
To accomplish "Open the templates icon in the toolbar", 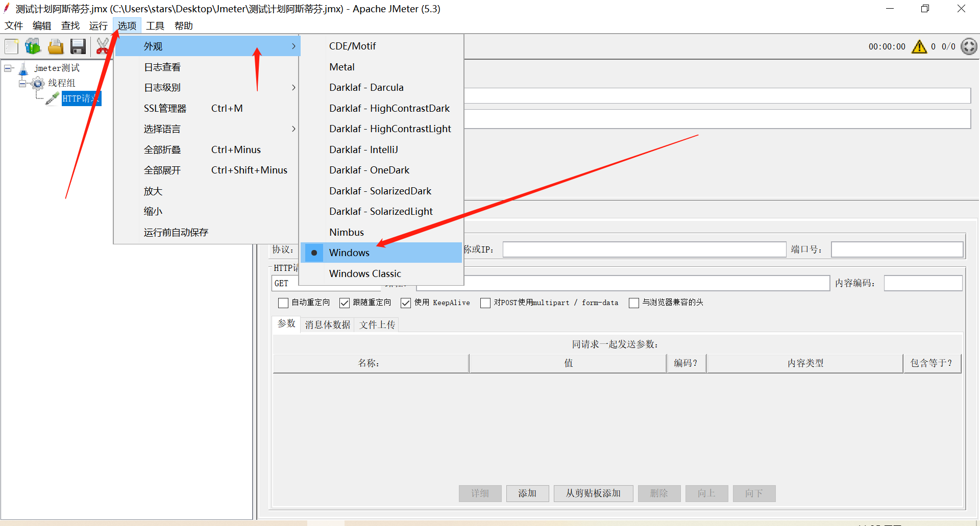I will tap(33, 46).
